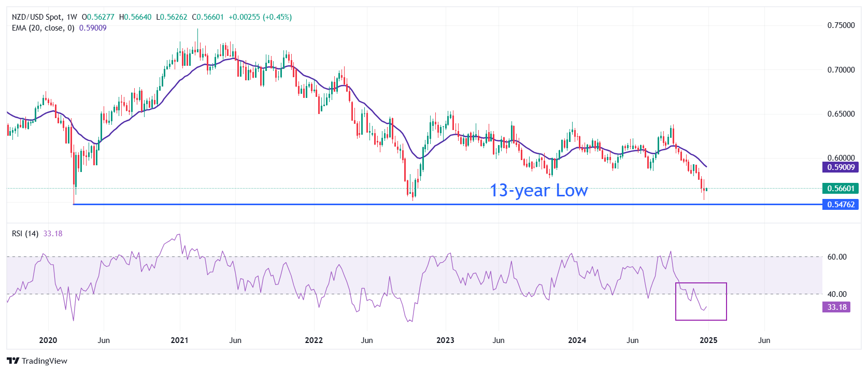
Task: Click the +0.00255 (+0.45%) change value
Action: coord(260,17)
